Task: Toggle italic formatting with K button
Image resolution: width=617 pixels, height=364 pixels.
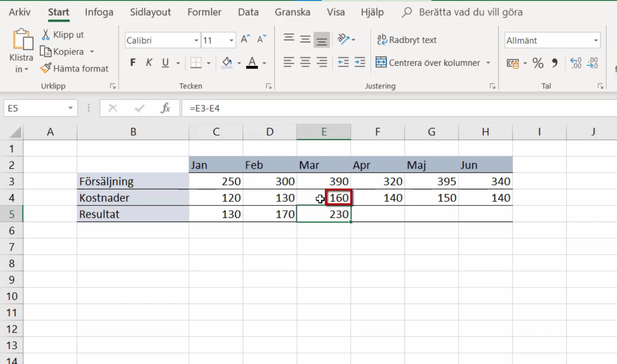Action: 149,63
